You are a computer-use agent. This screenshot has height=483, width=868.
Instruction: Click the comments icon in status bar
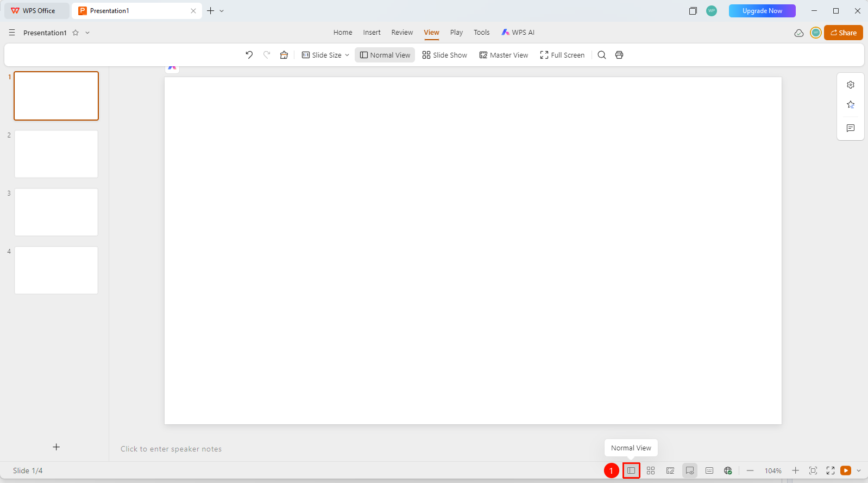709,471
